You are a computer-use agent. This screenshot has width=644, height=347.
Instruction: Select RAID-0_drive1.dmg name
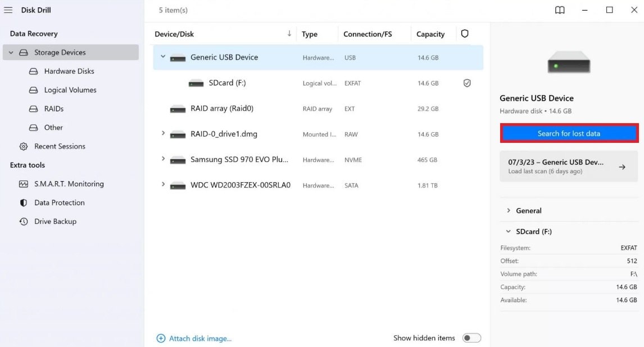point(224,134)
